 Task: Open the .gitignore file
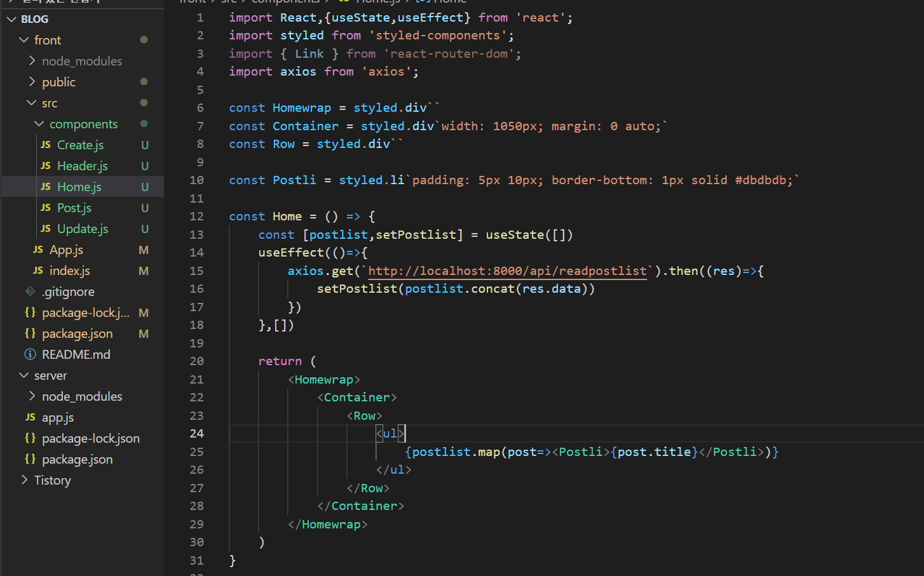(68, 291)
